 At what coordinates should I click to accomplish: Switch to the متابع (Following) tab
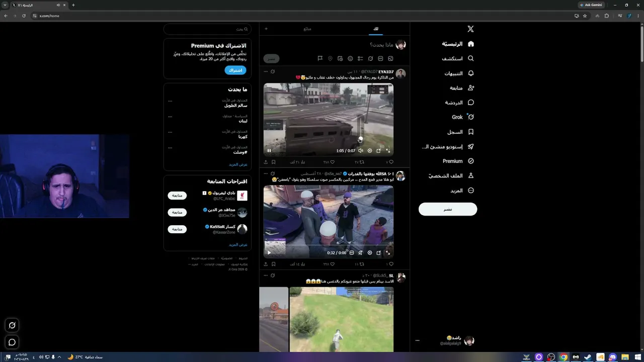(x=307, y=29)
